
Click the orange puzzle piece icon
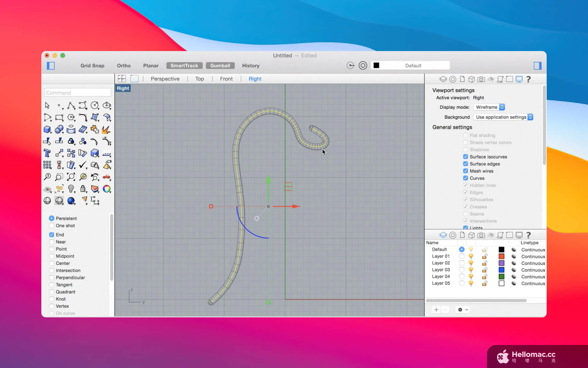tap(95, 129)
